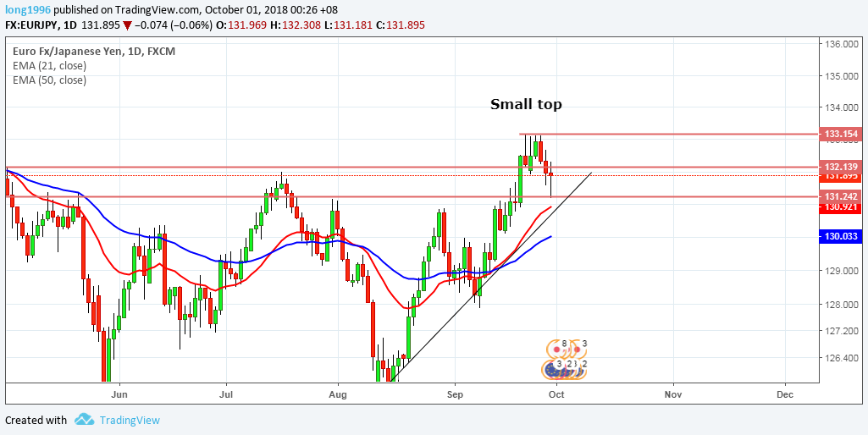
Task: Click the Japan economic event marker showing 8
Action: [558, 348]
